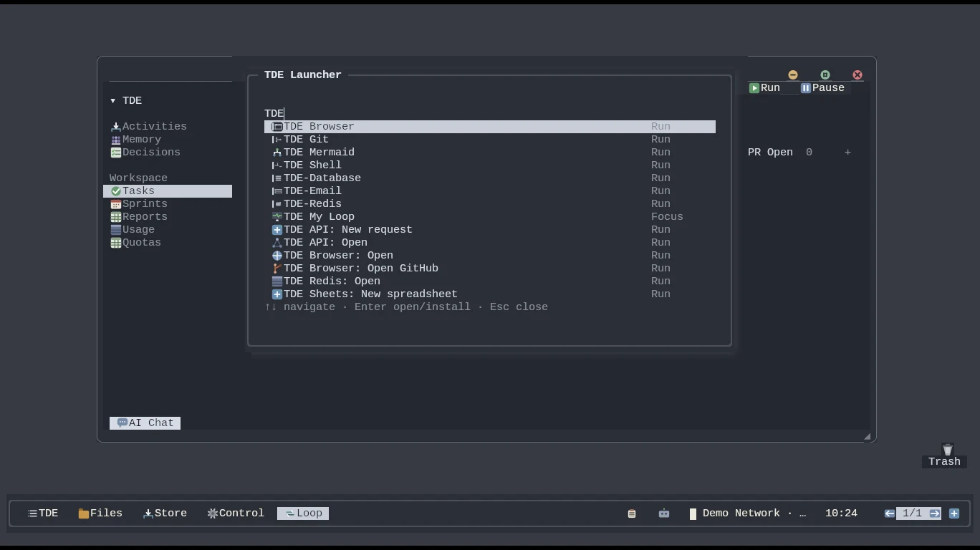The image size is (980, 550).
Task: Add a new workspace with plus button
Action: click(x=954, y=513)
